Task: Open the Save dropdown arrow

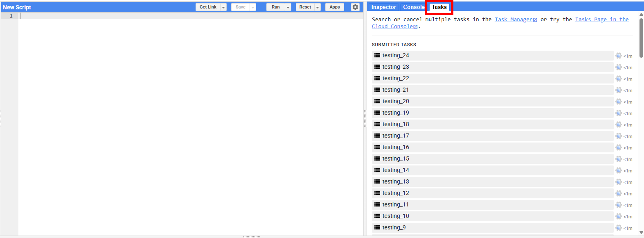Action: coord(253,7)
